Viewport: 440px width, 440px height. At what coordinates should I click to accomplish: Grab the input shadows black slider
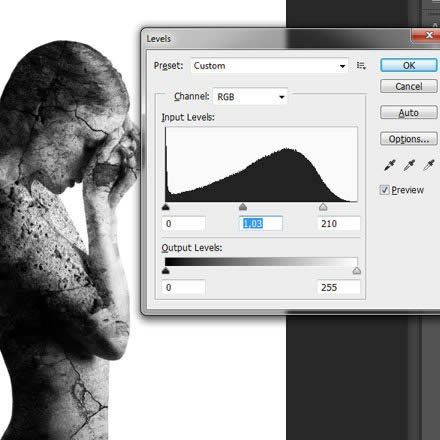tap(166, 207)
